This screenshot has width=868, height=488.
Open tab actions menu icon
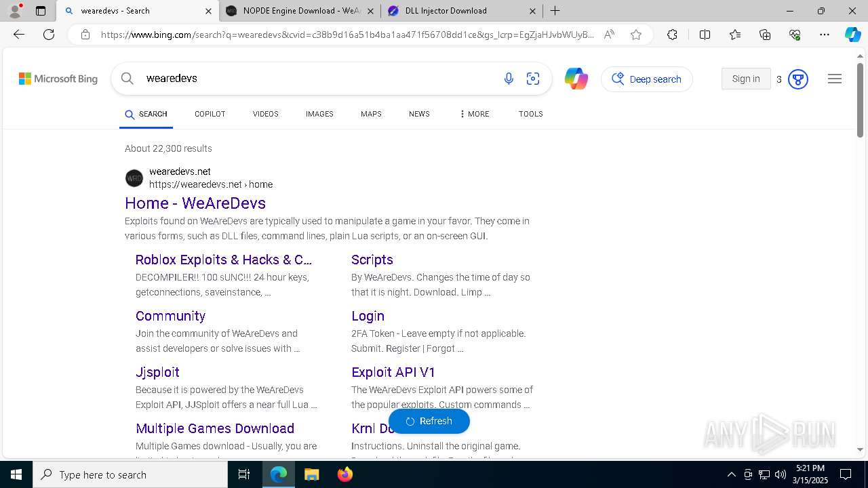click(x=41, y=11)
